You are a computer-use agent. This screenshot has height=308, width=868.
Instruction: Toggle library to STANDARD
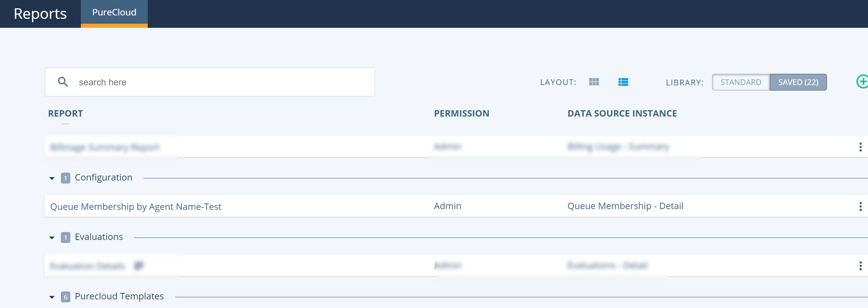pyautogui.click(x=741, y=82)
